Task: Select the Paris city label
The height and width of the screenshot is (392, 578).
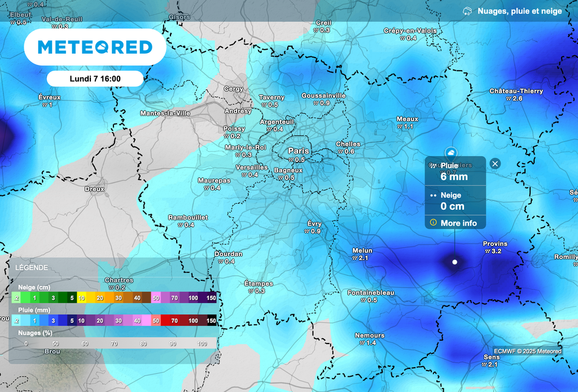Action: click(x=299, y=151)
